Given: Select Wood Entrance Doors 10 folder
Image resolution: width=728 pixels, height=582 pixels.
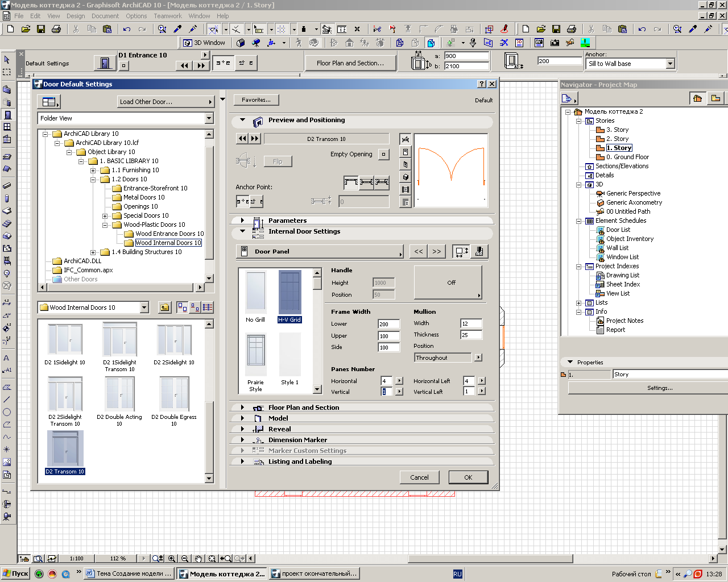Looking at the screenshot, I should click(x=169, y=234).
